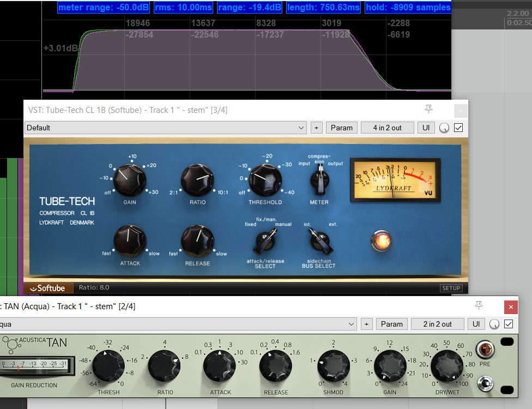
Task: Click the TAN GAIN knob
Action: 390,366
